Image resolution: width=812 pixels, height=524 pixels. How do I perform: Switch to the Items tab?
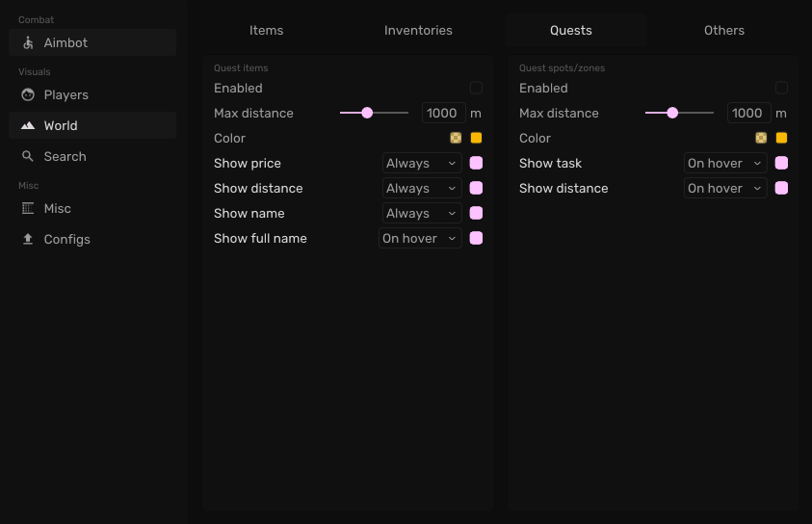pyautogui.click(x=266, y=31)
